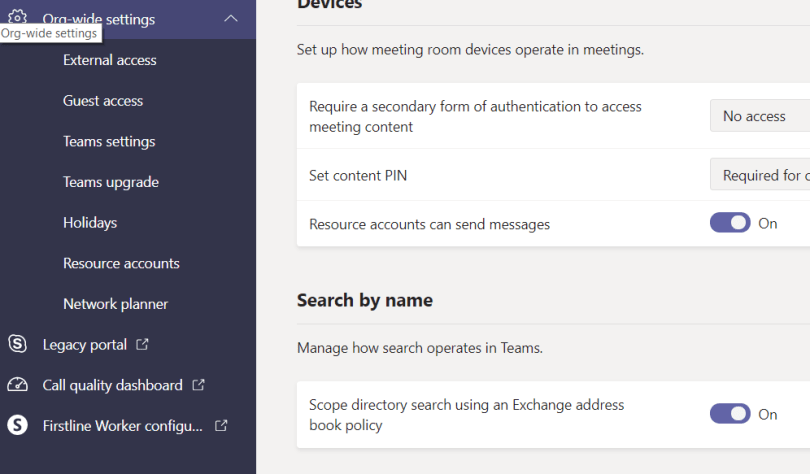The height and width of the screenshot is (474, 810).
Task: Disable Resource accounts can send messages toggle
Action: coord(730,223)
